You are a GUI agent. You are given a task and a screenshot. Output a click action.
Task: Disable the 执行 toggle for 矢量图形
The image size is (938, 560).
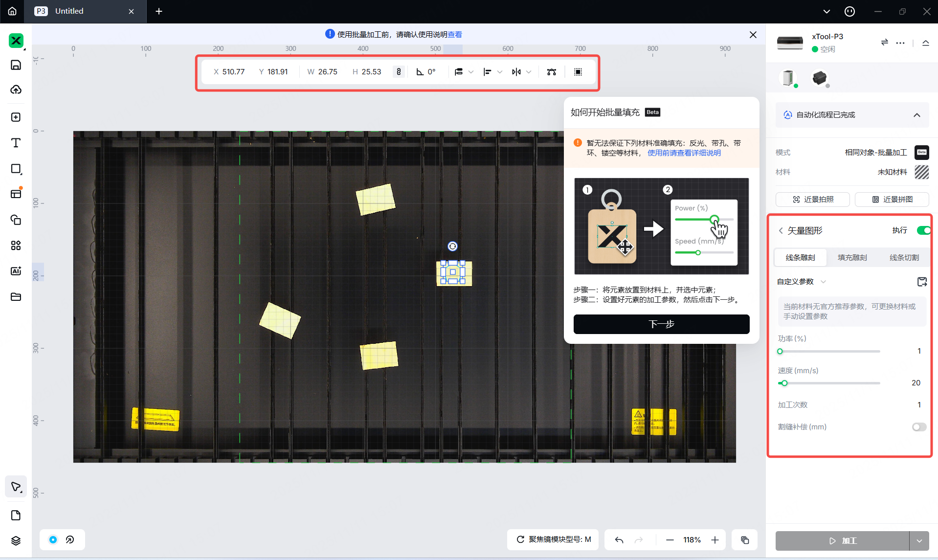coord(924,230)
